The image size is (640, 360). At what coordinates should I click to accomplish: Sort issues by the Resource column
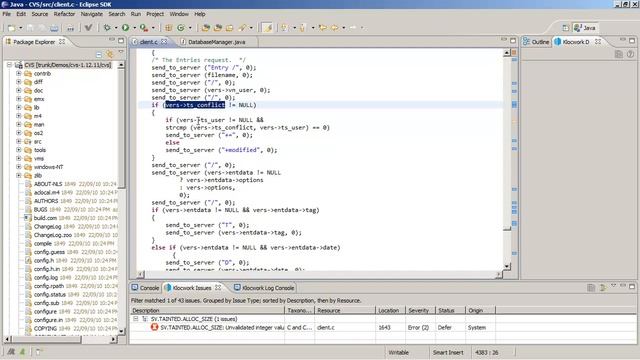[x=345, y=311]
